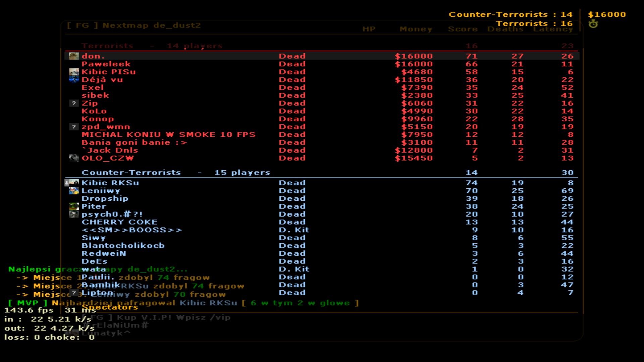Click Piter's avatar icon
The image size is (644, 362).
(74, 206)
